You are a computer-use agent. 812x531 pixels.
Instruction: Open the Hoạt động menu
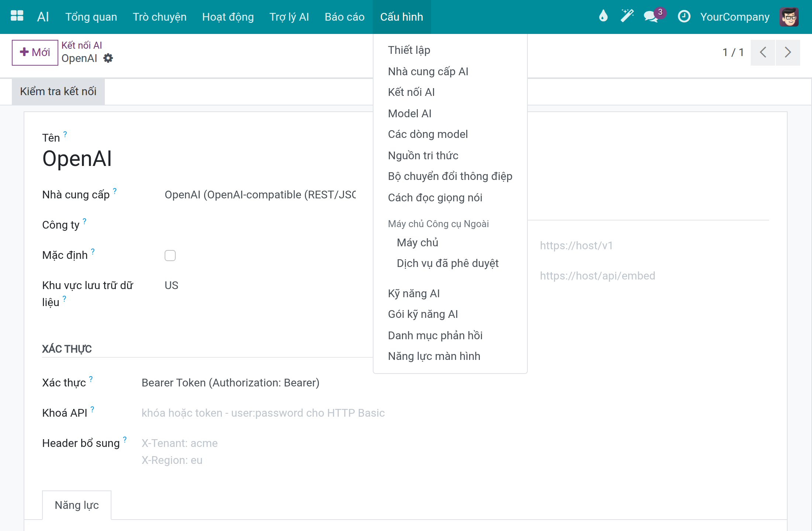[228, 17]
